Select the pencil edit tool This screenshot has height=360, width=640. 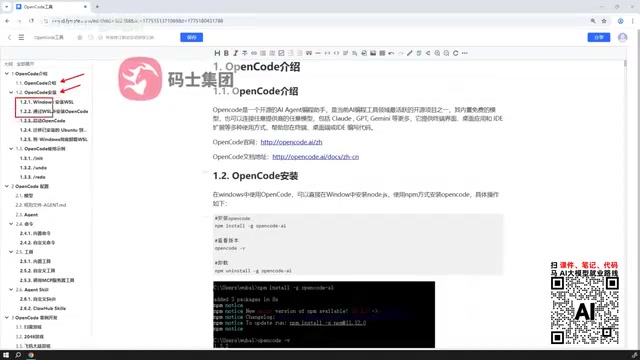point(410,53)
